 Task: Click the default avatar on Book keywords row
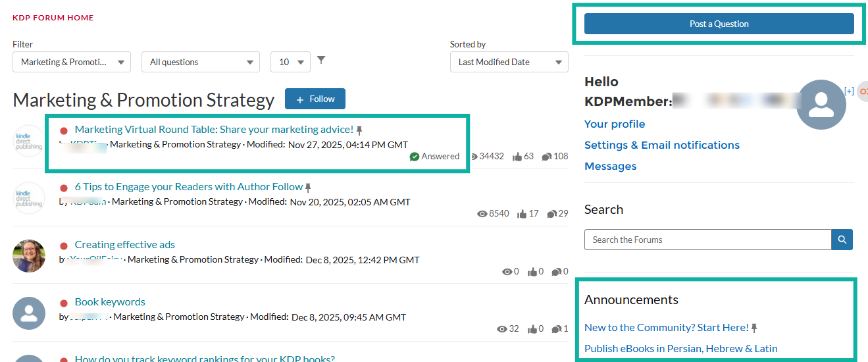pos(29,313)
